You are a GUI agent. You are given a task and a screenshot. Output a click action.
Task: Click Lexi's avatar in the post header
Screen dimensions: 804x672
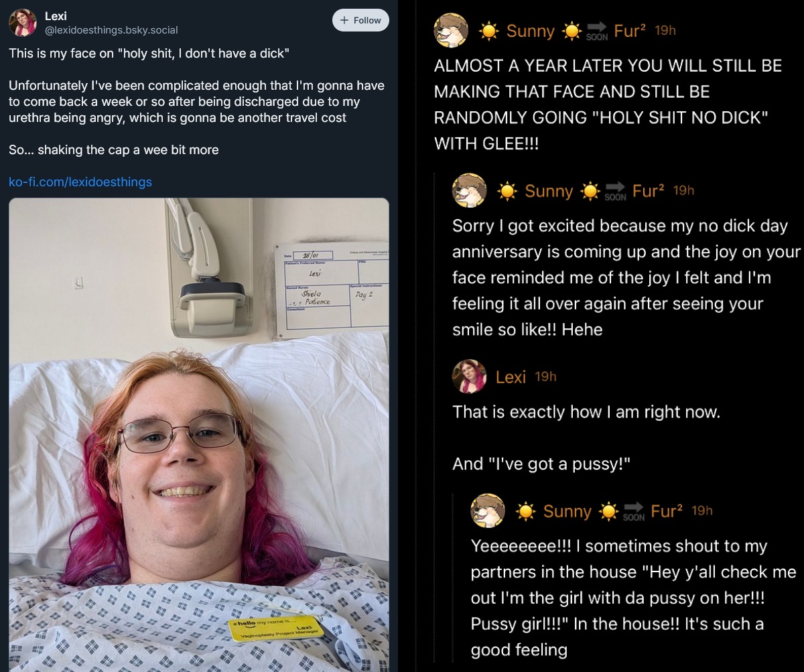tap(23, 23)
